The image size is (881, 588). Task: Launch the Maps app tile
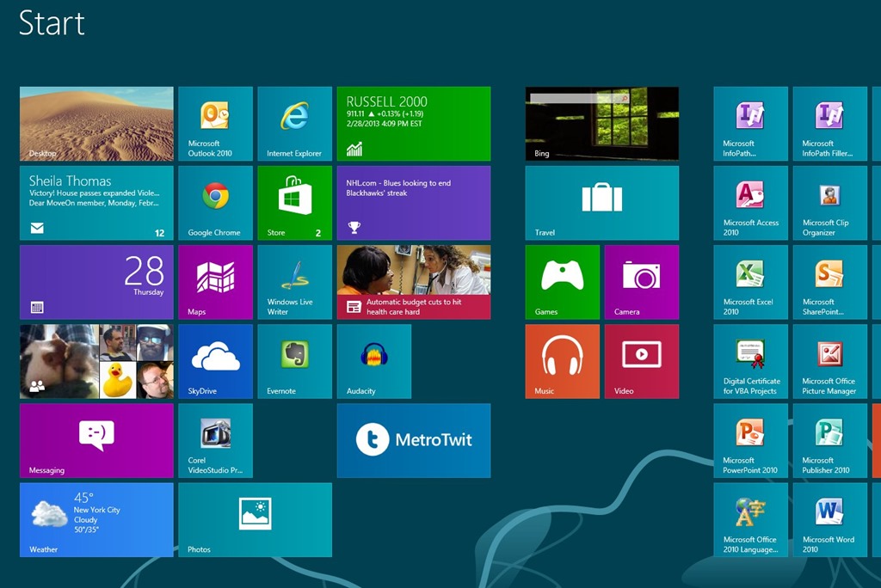pyautogui.click(x=215, y=282)
